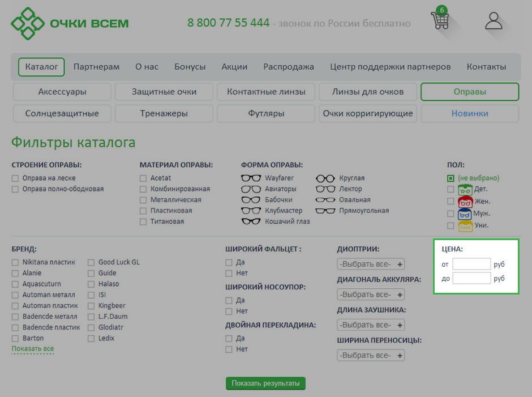This screenshot has width=532, height=397.
Task: Click the Муж. male gender icon
Action: 465,214
